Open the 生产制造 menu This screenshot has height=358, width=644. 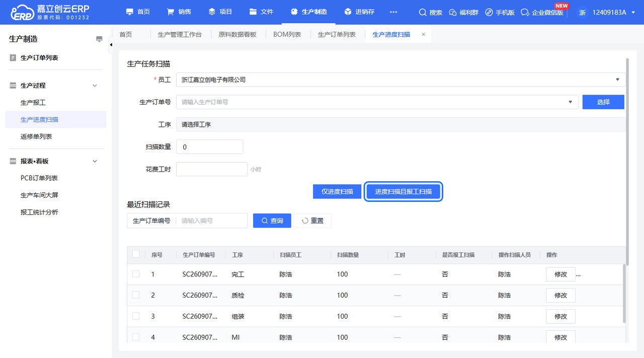point(308,12)
